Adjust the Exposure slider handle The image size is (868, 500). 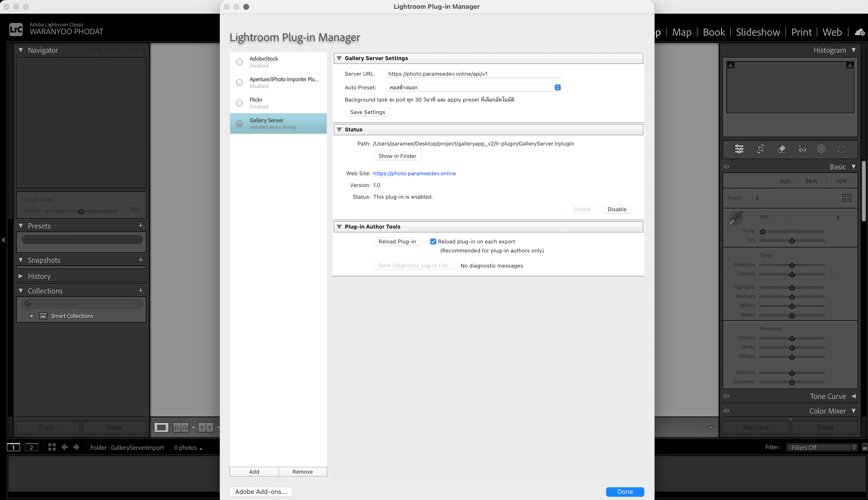tap(792, 265)
